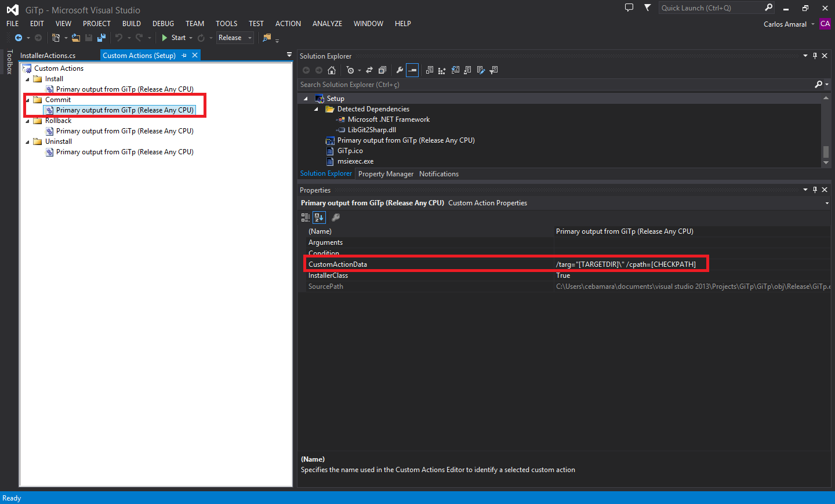Open the Start button dropdown arrow
The image size is (835, 504).
click(191, 38)
